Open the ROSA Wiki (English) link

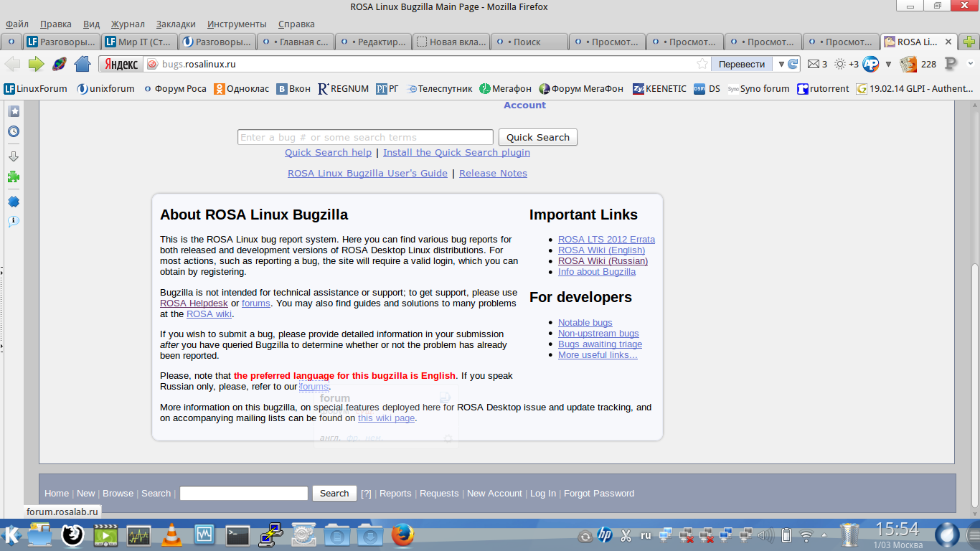click(601, 250)
